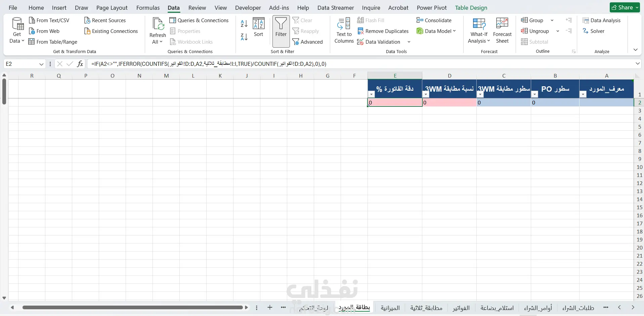The width and height of the screenshot is (644, 316).
Task: Add a new sheet
Action: [270, 307]
